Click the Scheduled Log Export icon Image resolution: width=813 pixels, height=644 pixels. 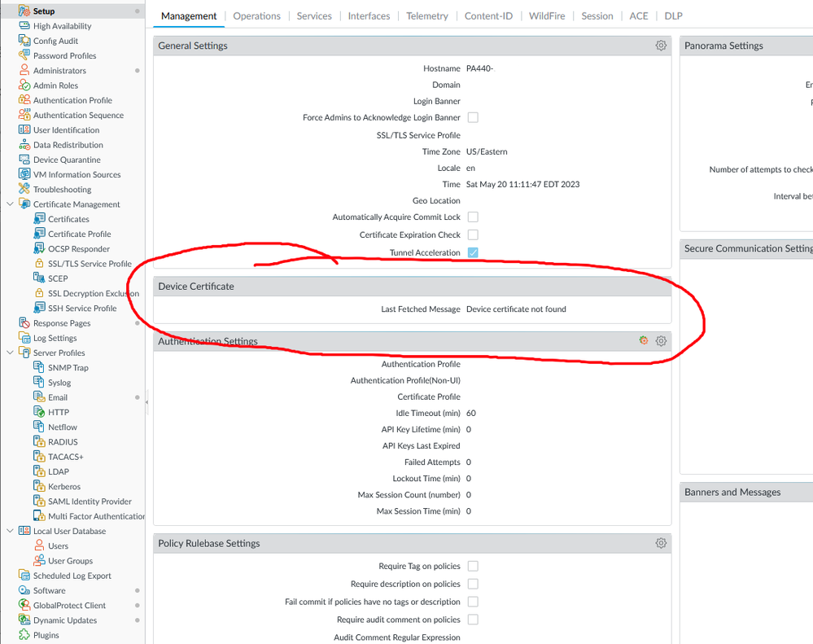coord(24,576)
